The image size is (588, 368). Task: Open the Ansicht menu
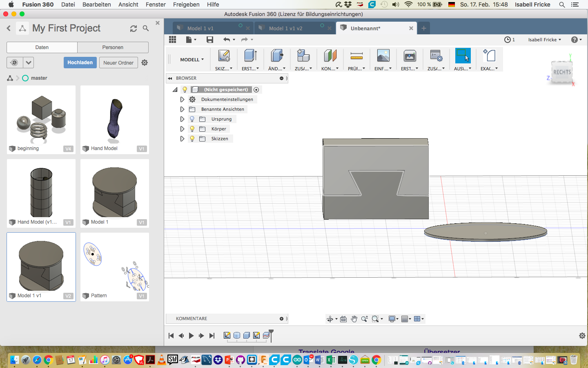coord(128,4)
